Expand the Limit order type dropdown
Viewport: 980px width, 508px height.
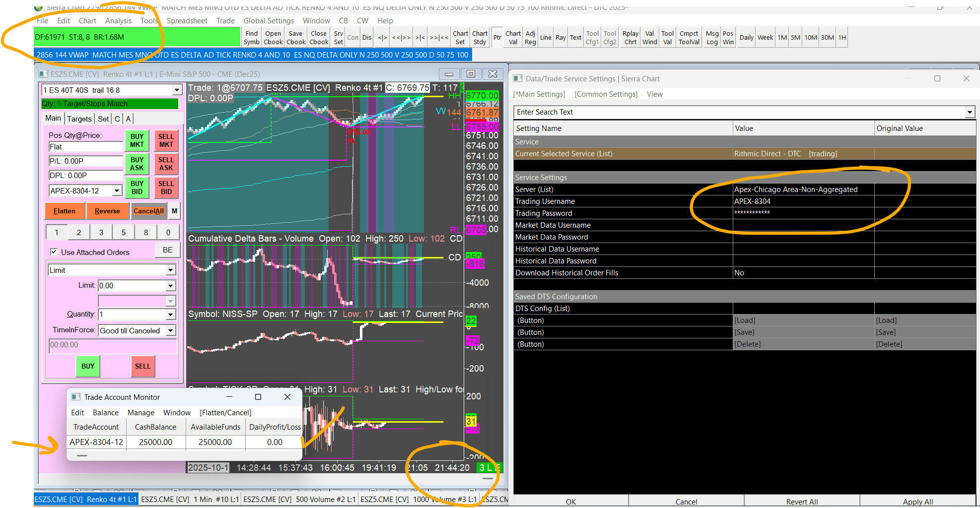(170, 270)
